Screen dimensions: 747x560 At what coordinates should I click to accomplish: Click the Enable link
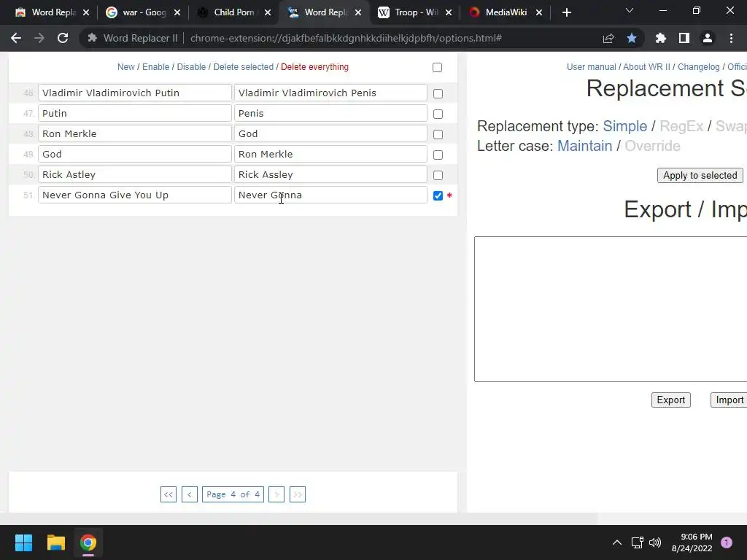point(156,67)
